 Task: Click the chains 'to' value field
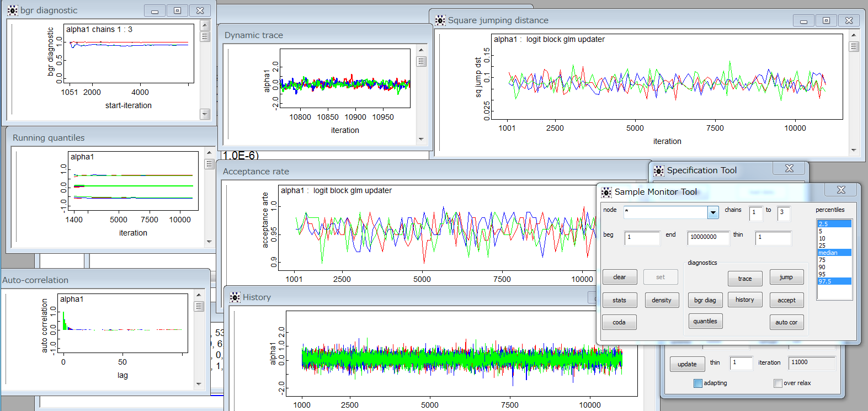[784, 213]
